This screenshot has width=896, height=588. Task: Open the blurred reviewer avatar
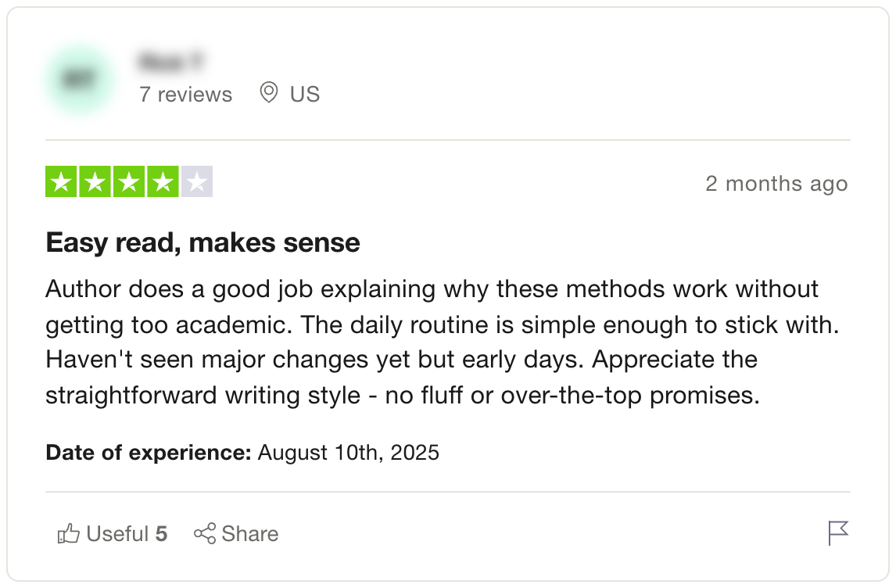[80, 81]
